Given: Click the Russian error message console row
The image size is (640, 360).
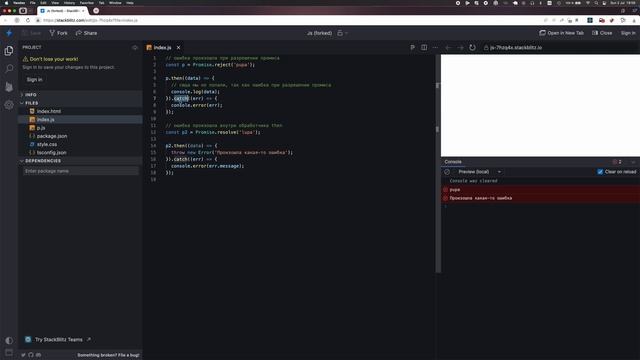Looking at the screenshot, I should [x=540, y=198].
